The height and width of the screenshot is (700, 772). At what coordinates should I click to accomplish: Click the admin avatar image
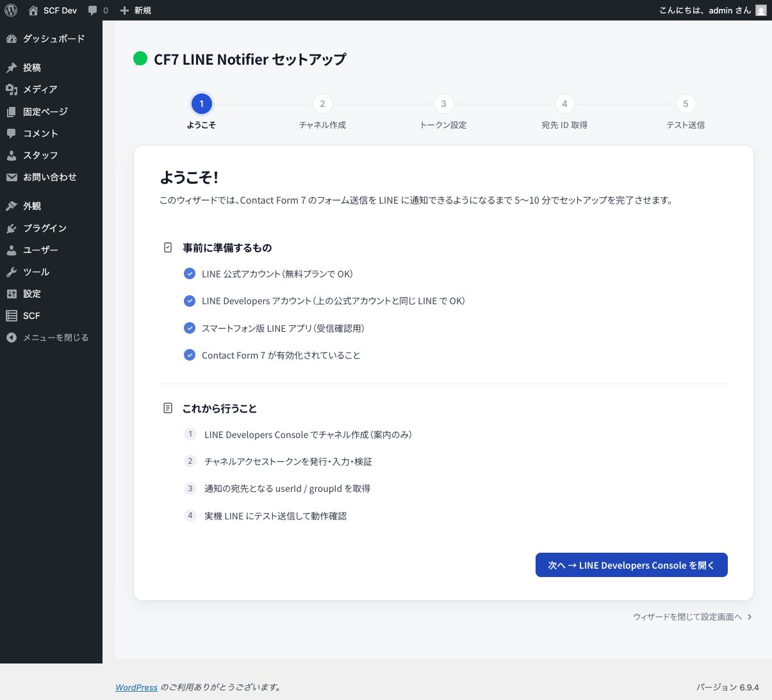coord(760,10)
